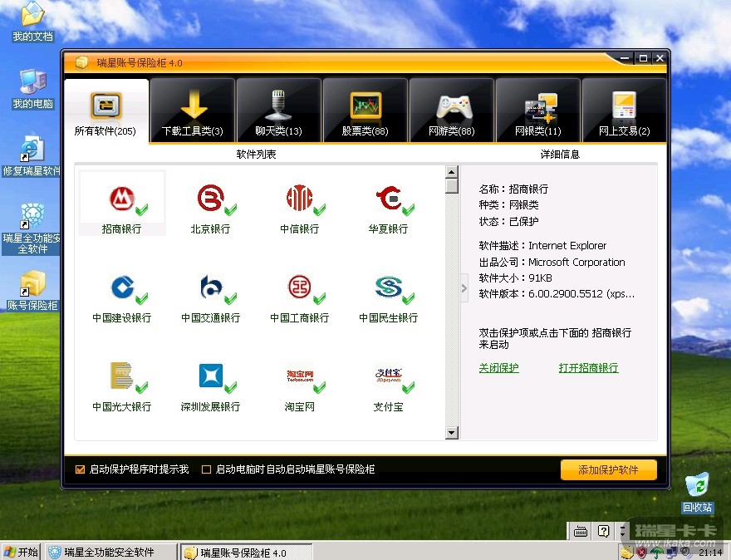This screenshot has height=560, width=731.
Task: Switch to 下载工具类(3) tab
Action: 192,111
